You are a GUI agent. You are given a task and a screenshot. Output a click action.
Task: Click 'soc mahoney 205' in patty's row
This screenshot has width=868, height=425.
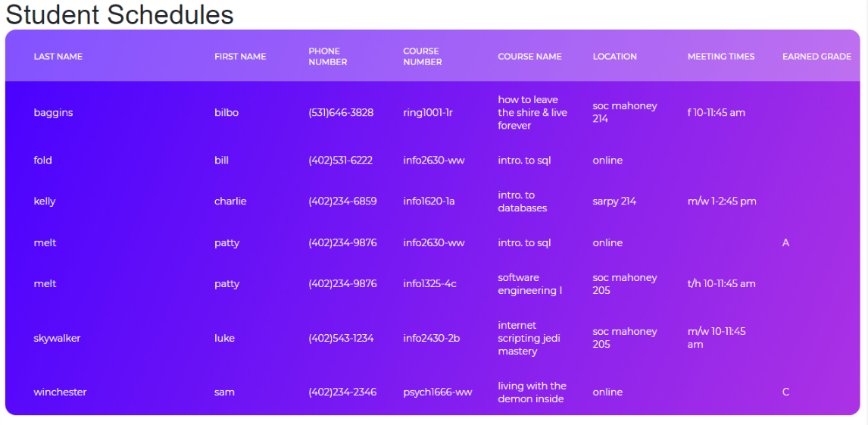click(624, 284)
